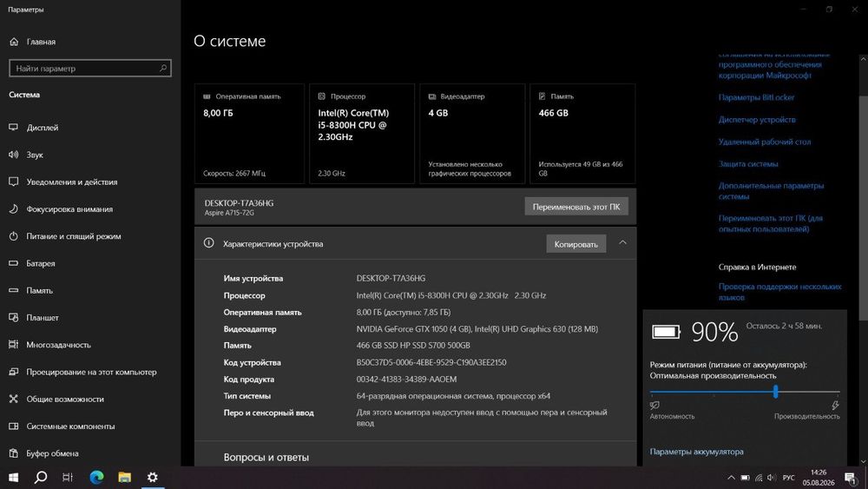
Task: Open Дисплей settings in the sidebar
Action: (42, 128)
